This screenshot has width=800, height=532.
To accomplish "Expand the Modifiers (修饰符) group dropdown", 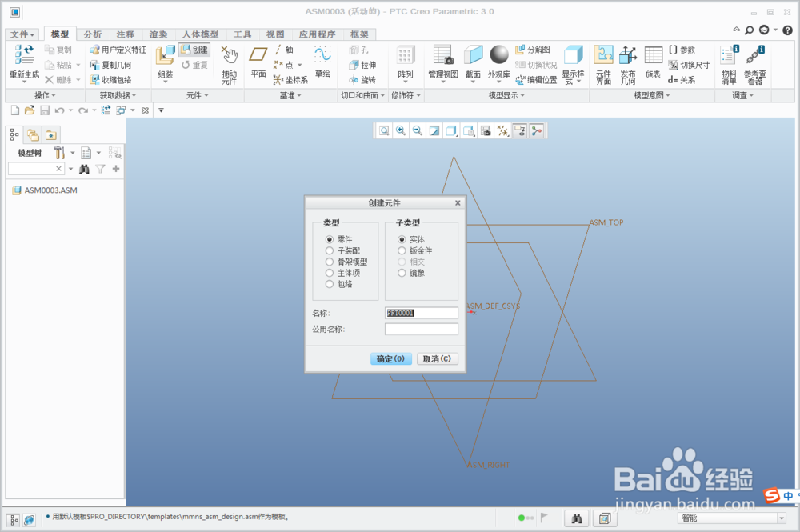I will tap(406, 95).
